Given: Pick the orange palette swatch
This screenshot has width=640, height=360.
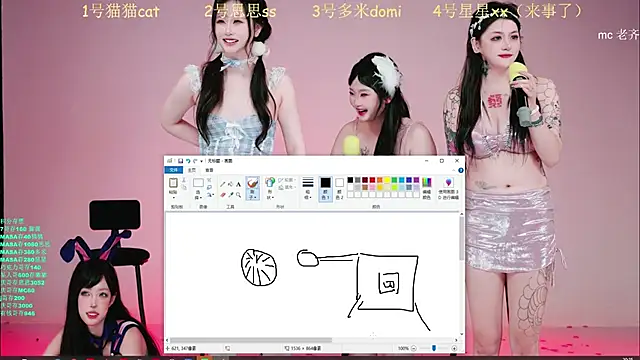Looking at the screenshot, I should (380, 180).
